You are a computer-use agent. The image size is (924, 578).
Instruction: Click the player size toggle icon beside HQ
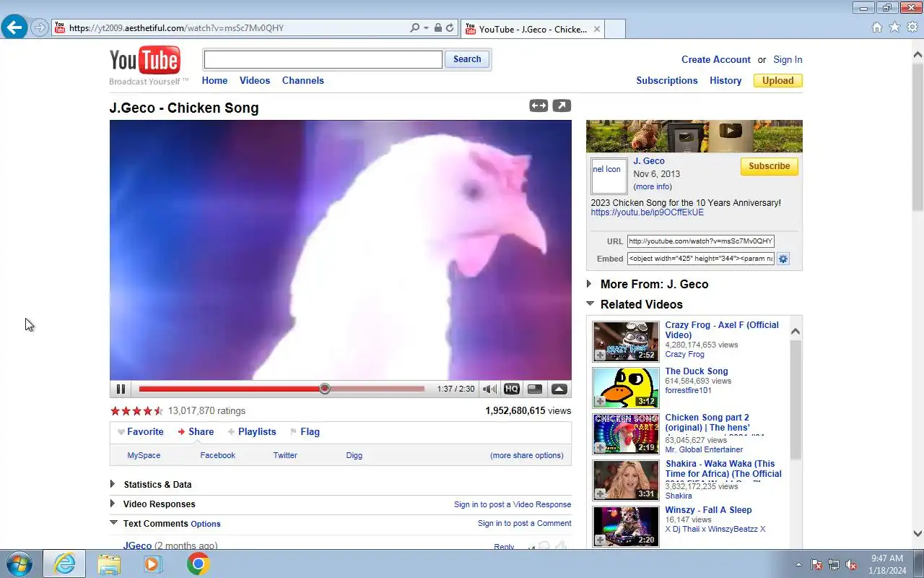(x=535, y=389)
